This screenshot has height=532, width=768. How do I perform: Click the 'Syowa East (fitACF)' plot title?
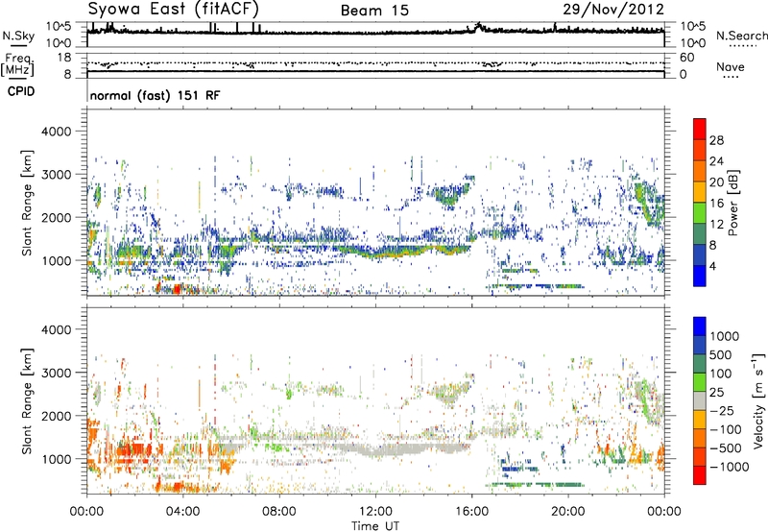click(x=174, y=9)
